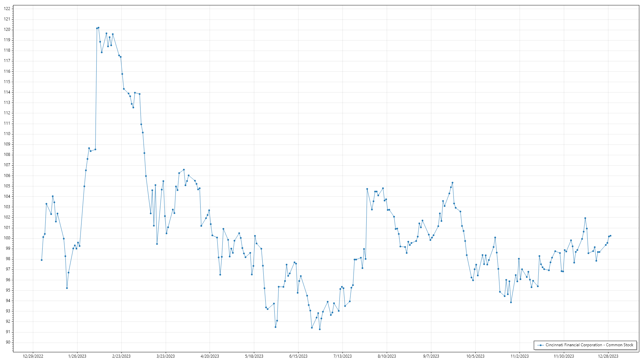
Task: Click the Cincinnati Financial Corporation legend entry
Action: click(x=589, y=345)
